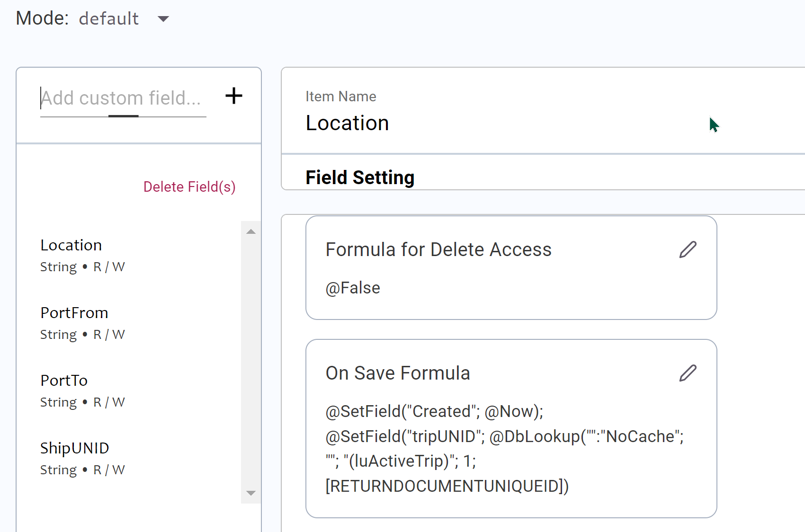Open the Mode dropdown arrow
The image size is (805, 532).
click(163, 19)
